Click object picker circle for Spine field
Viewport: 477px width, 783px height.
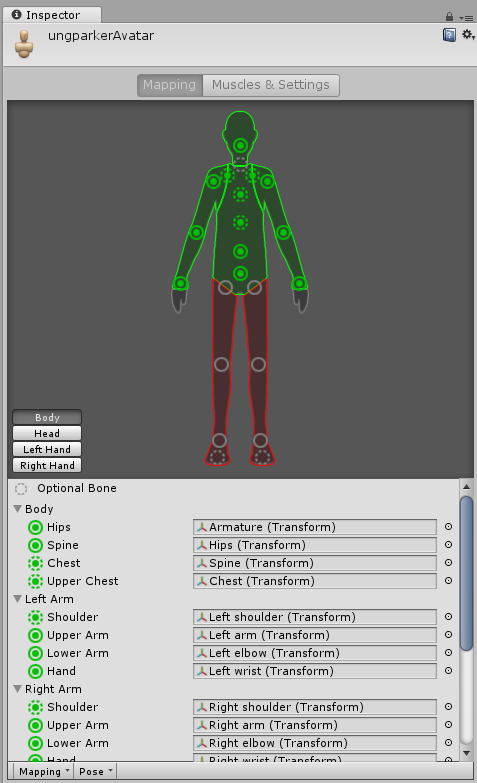point(449,544)
